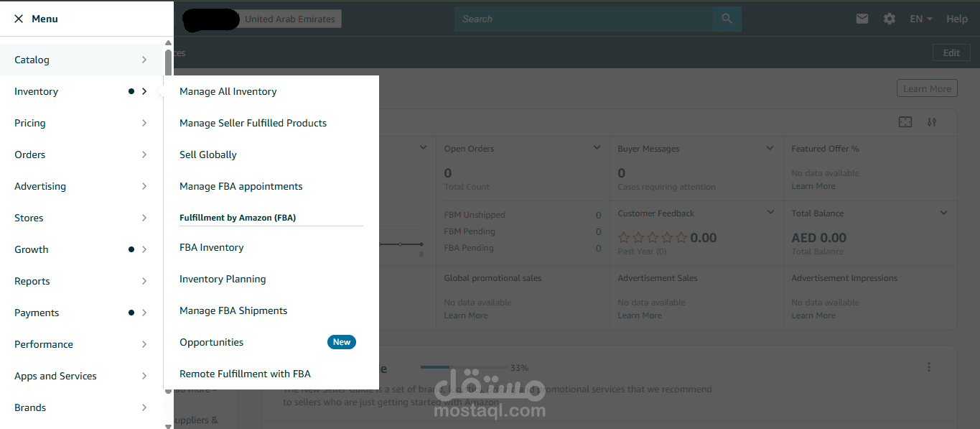
Task: Expand the Apps and Services chevron
Action: [144, 376]
